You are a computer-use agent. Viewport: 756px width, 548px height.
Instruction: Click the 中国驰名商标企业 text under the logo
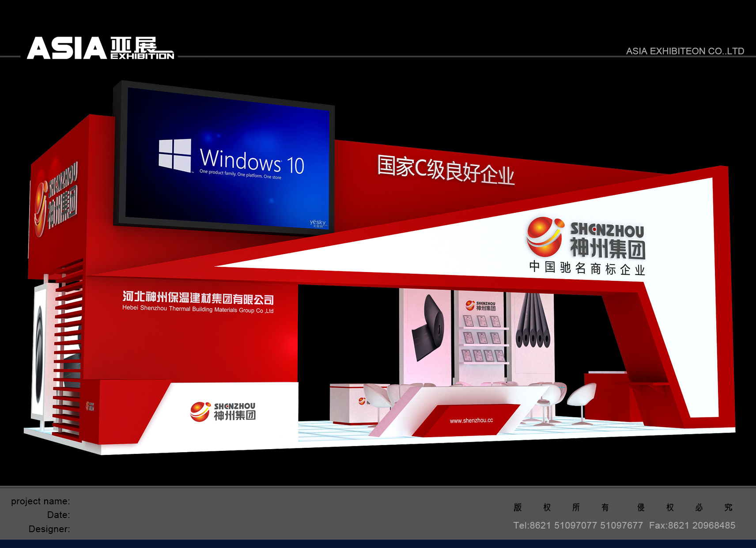pyautogui.click(x=587, y=268)
